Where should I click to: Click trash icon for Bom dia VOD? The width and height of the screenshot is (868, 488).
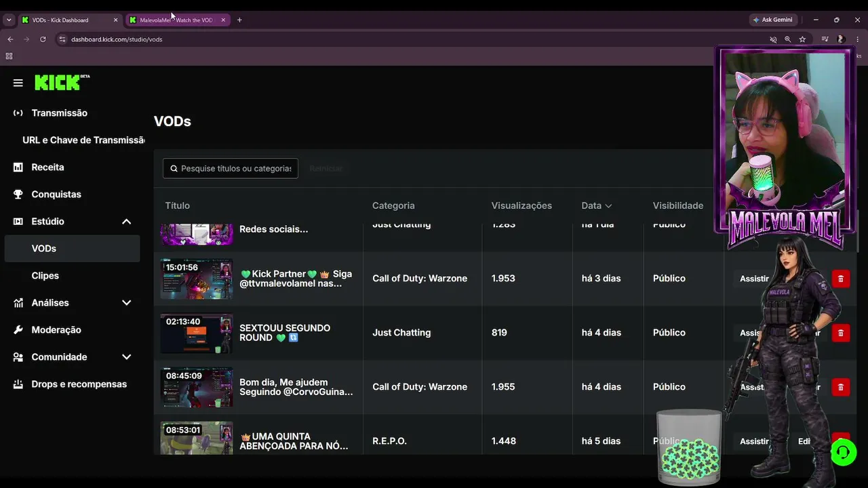841,387
